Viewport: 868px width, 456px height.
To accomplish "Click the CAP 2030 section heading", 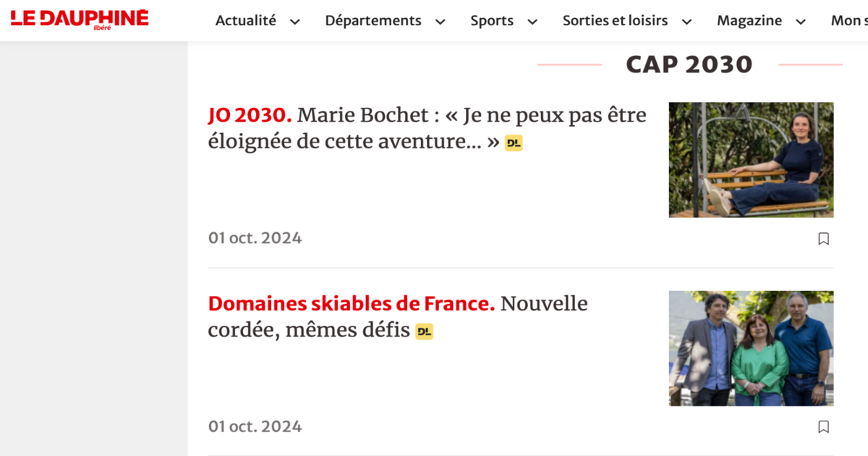I will pos(689,64).
